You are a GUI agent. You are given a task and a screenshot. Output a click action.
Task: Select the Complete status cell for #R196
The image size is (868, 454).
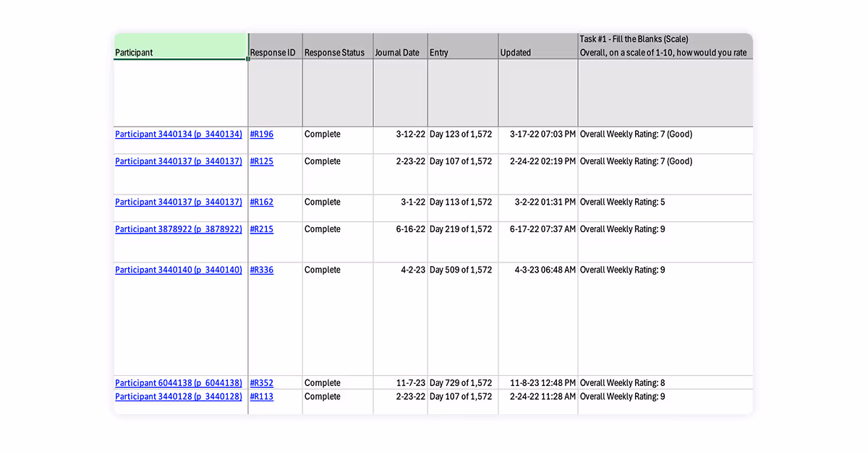[x=322, y=134]
